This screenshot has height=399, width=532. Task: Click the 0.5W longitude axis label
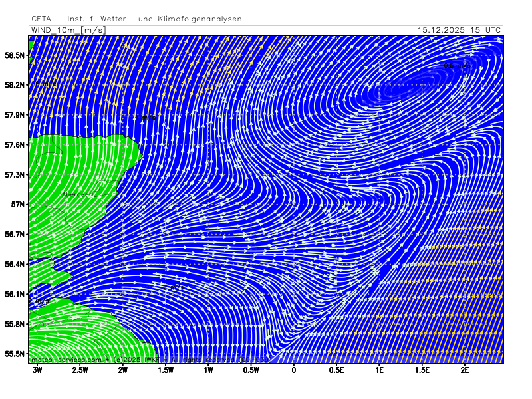coord(251,370)
